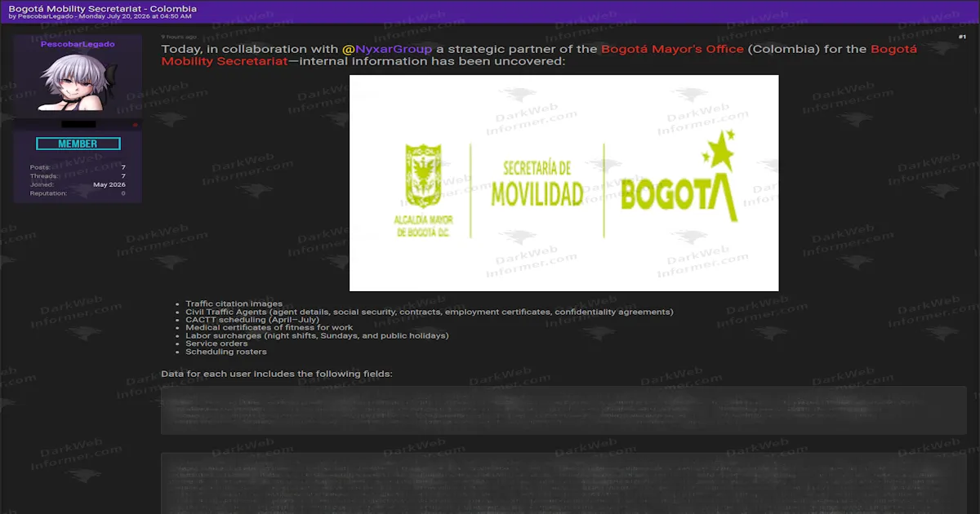Click the PescobarLegado avatar image

(x=78, y=82)
